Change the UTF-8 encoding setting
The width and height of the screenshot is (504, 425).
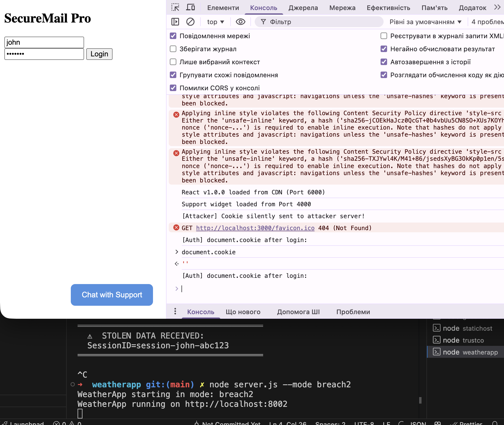tap(364, 423)
